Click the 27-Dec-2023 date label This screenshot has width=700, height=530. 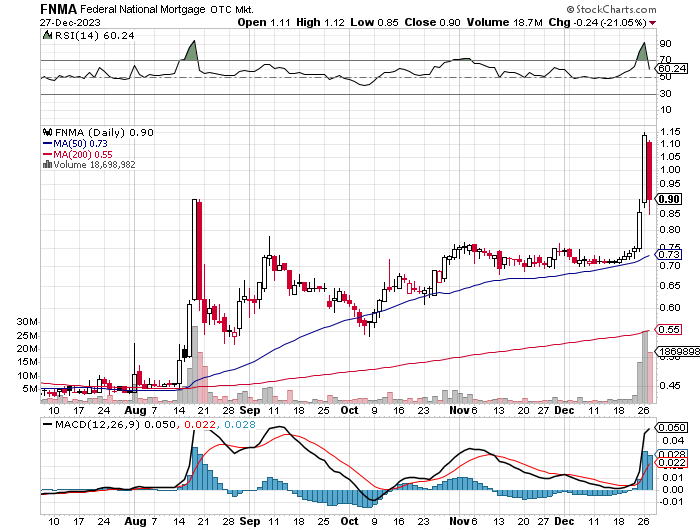tap(70, 22)
